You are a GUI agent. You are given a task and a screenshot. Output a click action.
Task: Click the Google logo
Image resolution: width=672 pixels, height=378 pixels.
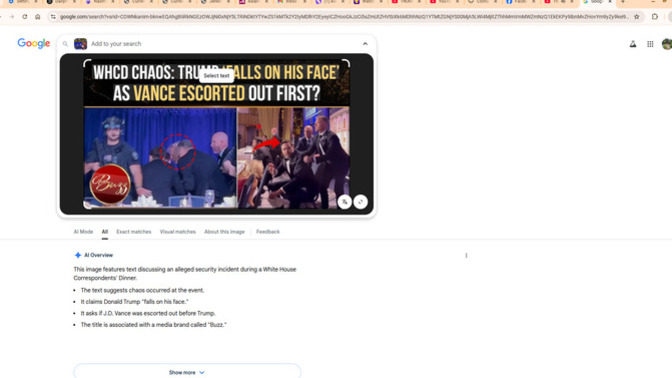[x=34, y=43]
